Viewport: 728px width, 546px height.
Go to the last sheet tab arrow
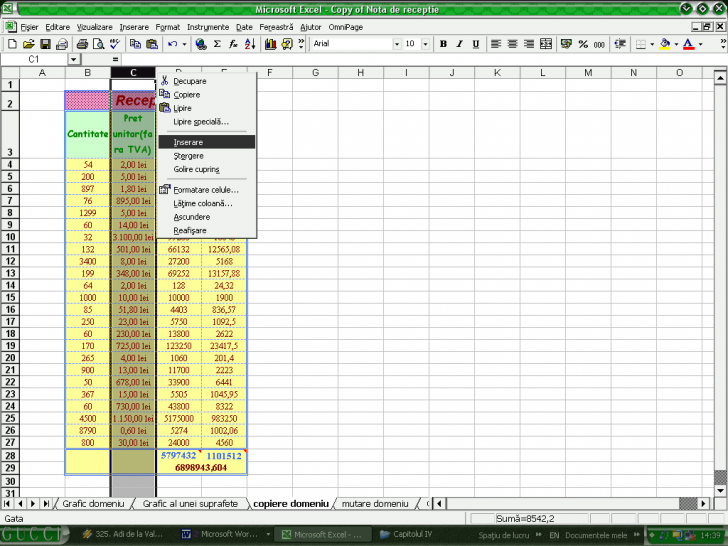click(x=46, y=504)
